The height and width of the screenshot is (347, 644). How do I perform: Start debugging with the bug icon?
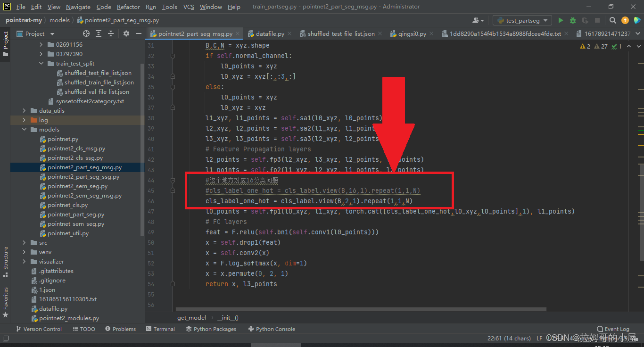tap(573, 20)
